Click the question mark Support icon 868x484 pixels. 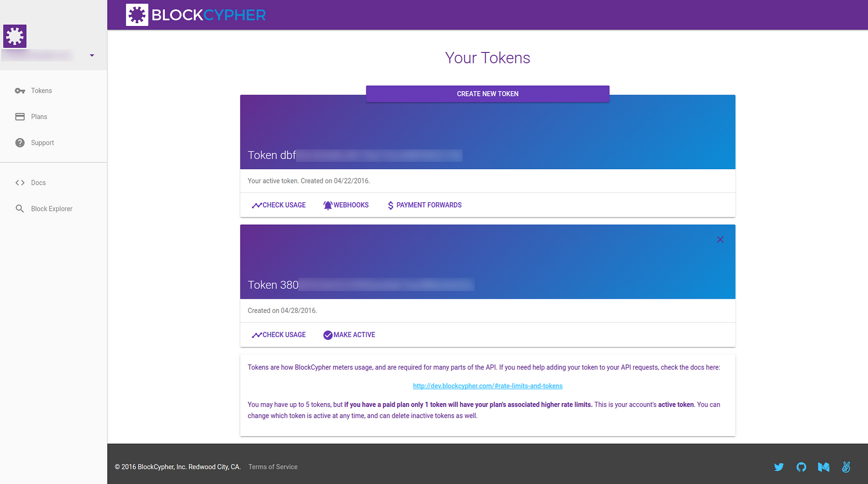tap(20, 143)
